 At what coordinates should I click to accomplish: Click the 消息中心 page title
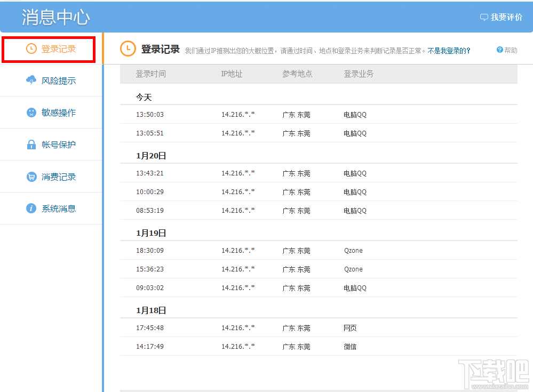click(55, 16)
